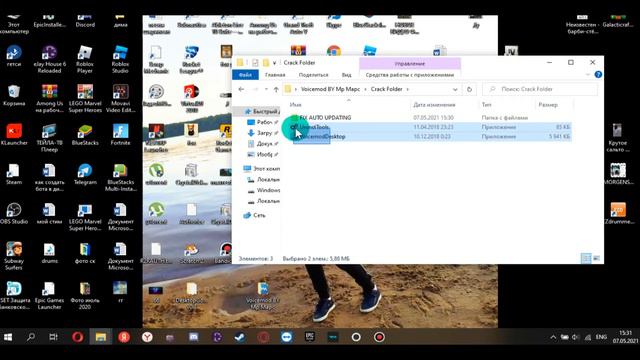Select the Telegram desktop icon

pyautogui.click(x=85, y=174)
